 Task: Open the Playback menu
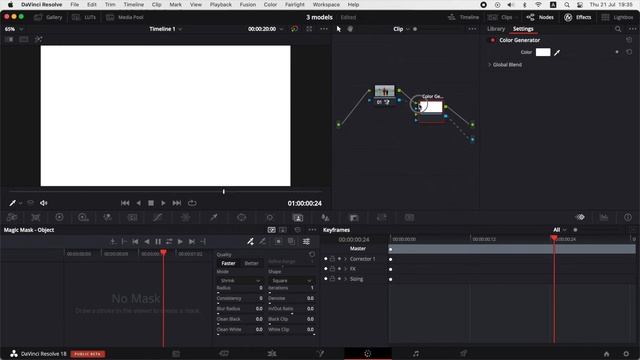tap(220, 4)
